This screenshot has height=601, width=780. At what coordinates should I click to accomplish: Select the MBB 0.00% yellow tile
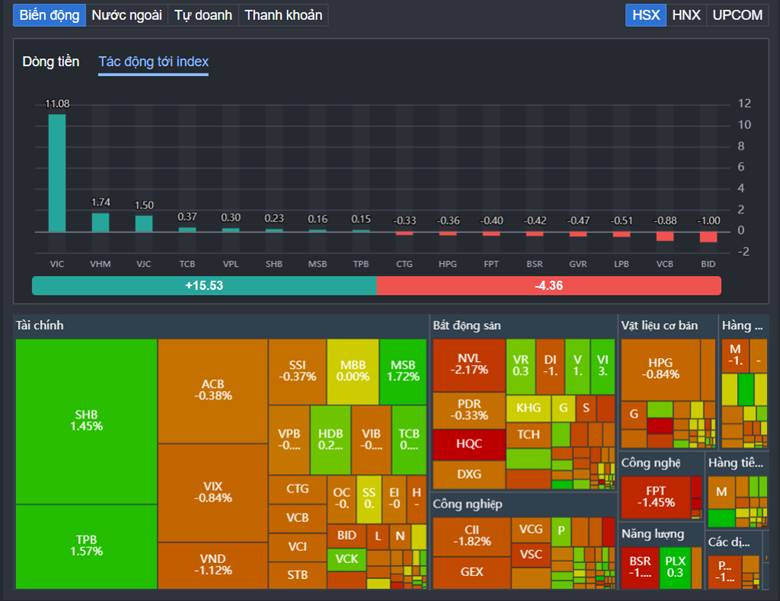click(353, 371)
